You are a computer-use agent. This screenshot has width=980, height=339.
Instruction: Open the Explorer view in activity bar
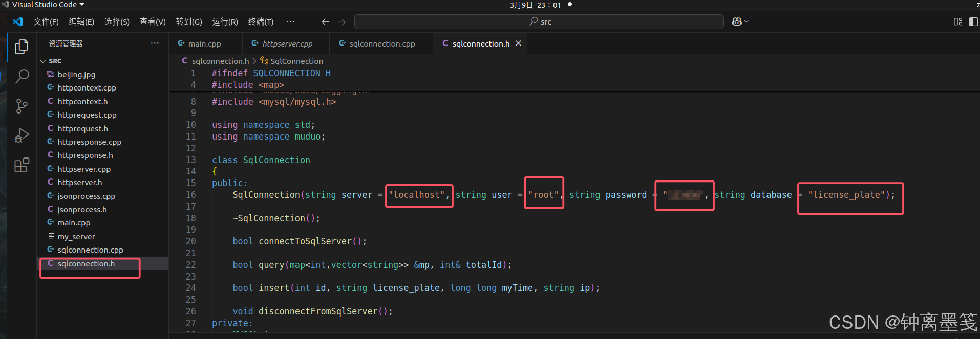pyautogui.click(x=22, y=47)
